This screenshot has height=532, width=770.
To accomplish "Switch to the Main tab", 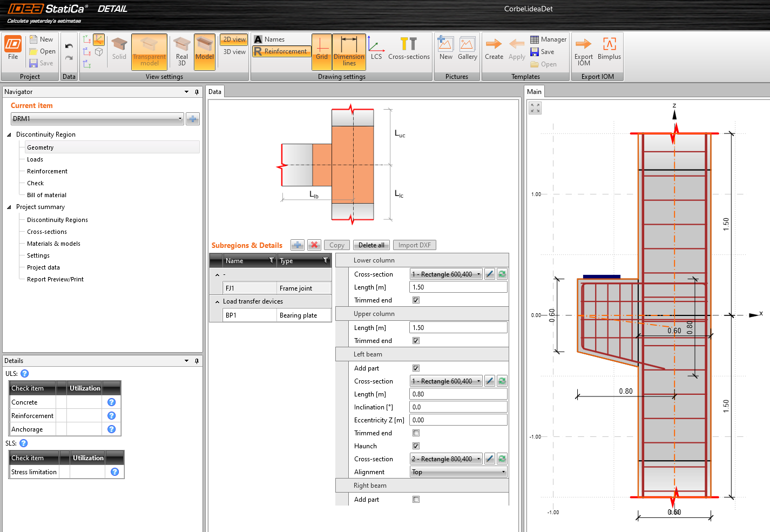I will (x=534, y=91).
